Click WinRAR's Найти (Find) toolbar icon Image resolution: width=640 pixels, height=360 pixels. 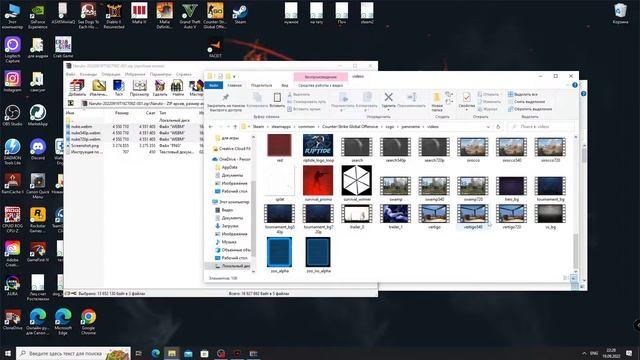point(177,87)
